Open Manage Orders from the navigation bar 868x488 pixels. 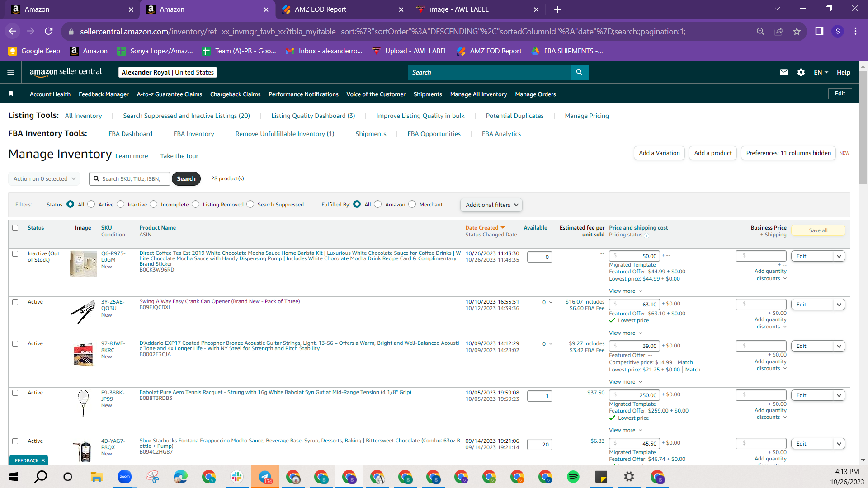(x=535, y=94)
